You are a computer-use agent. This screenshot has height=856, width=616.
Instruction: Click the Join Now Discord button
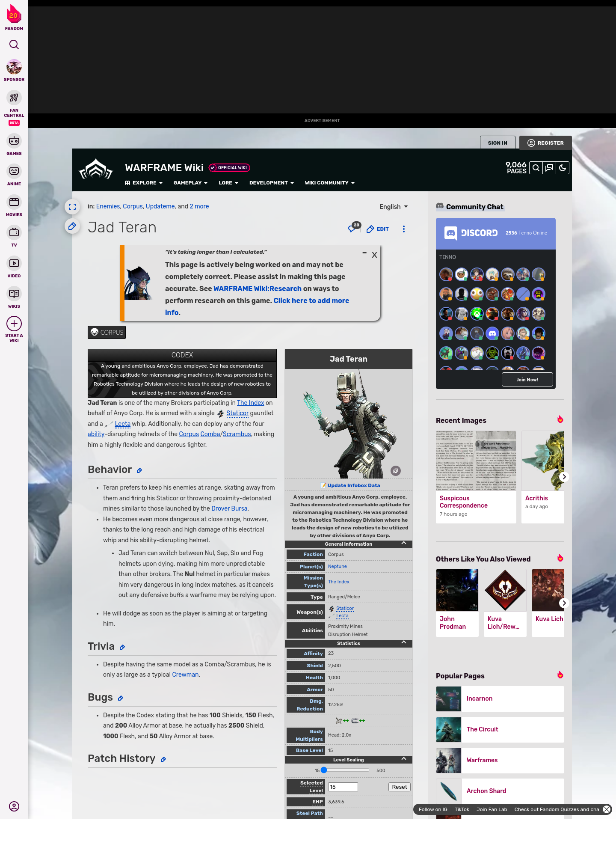point(527,380)
